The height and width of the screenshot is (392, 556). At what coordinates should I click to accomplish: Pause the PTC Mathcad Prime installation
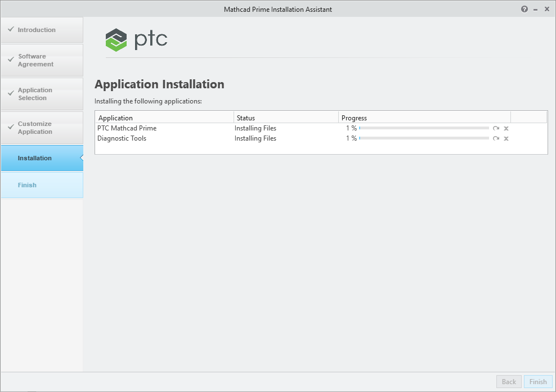tap(496, 128)
